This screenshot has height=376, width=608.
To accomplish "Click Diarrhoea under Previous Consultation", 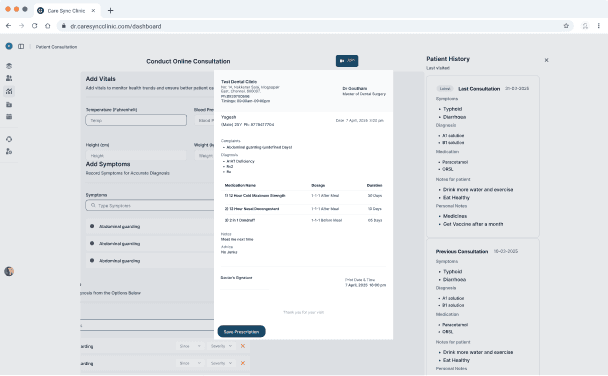I will (x=454, y=279).
